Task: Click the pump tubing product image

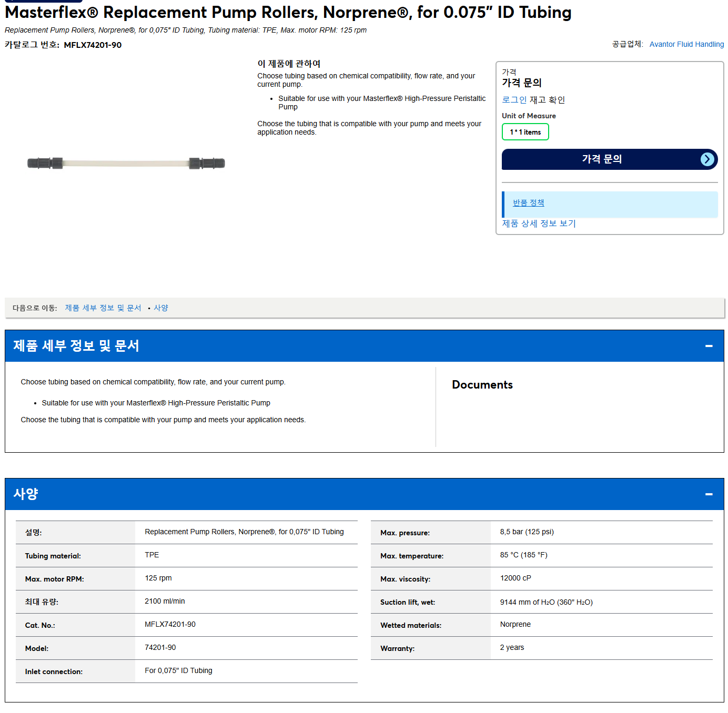Action: point(126,163)
